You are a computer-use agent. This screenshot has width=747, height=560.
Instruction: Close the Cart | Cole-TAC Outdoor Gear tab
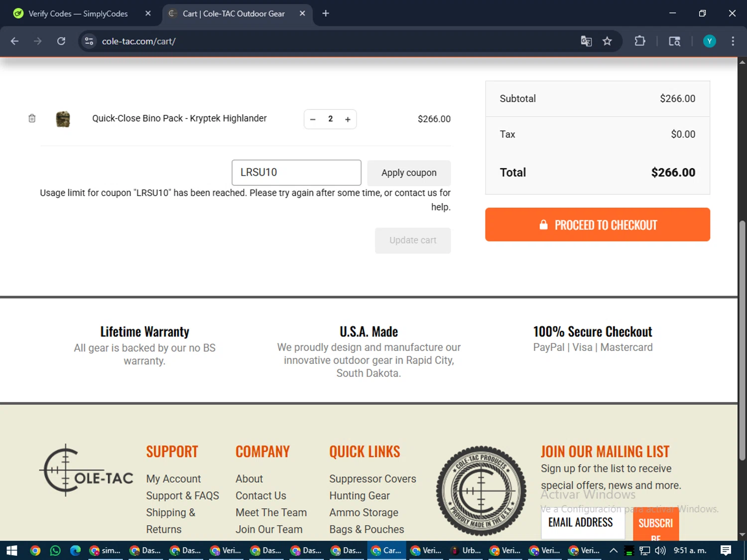(302, 13)
